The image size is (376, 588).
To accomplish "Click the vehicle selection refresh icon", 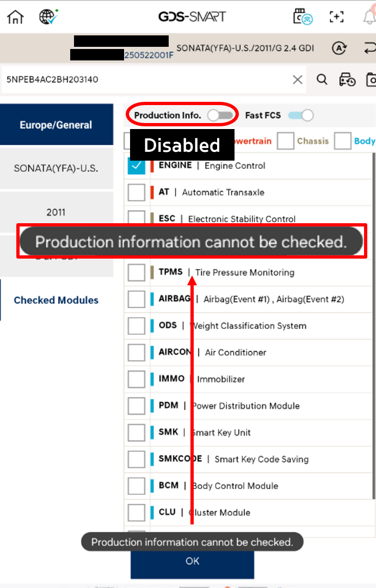I will (x=340, y=48).
